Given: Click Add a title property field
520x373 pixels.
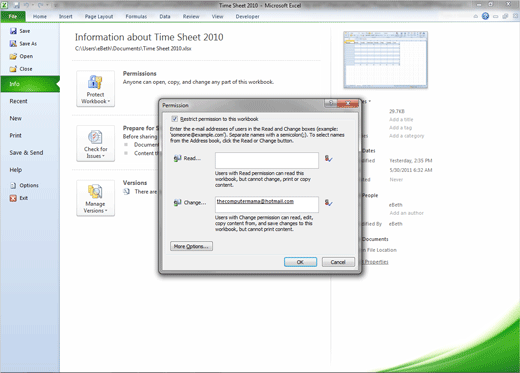Looking at the screenshot, I should [x=401, y=119].
